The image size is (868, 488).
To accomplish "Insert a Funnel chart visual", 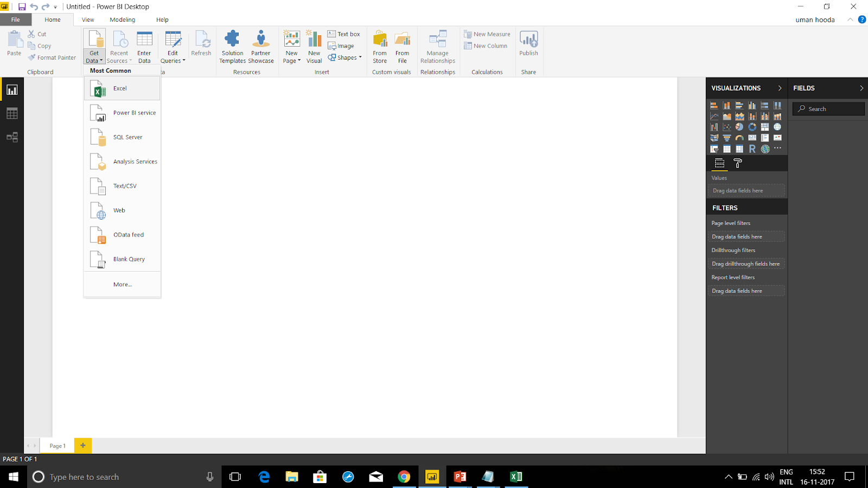I will click(x=727, y=138).
